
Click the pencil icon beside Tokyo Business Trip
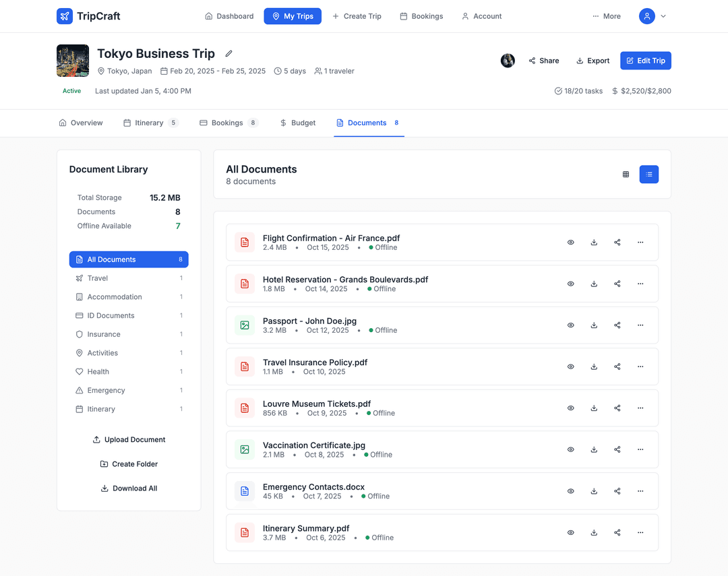(229, 54)
